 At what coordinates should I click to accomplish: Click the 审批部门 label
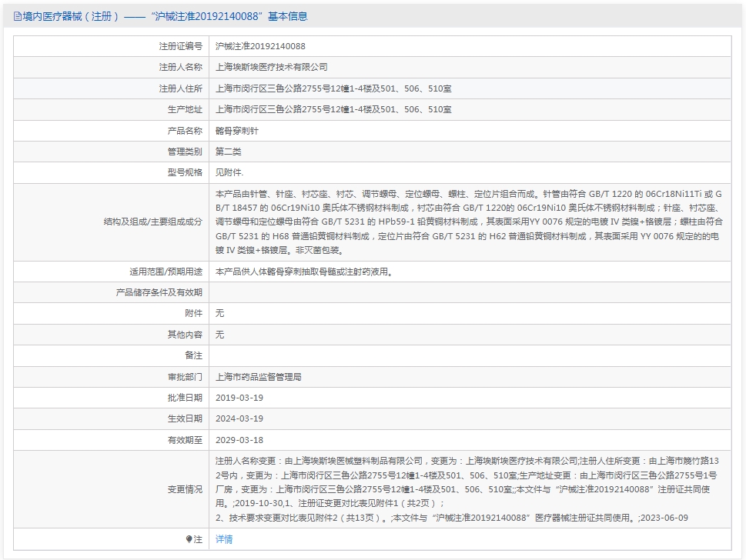click(x=185, y=377)
